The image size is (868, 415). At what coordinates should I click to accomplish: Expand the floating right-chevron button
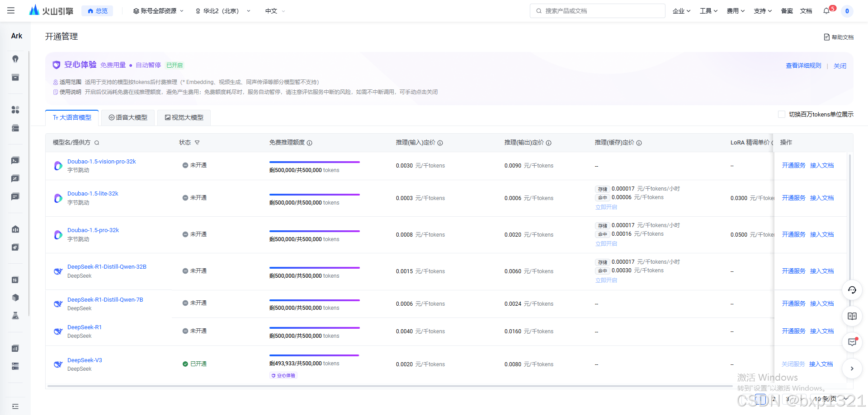852,368
